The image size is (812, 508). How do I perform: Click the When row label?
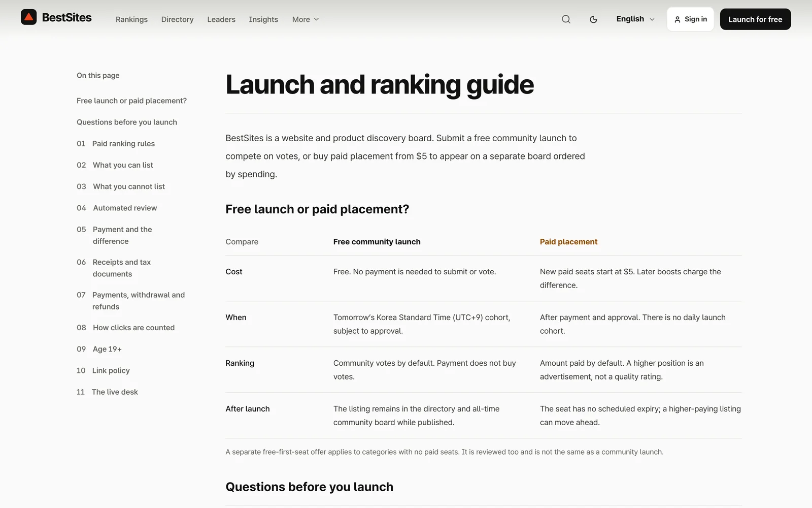point(236,317)
